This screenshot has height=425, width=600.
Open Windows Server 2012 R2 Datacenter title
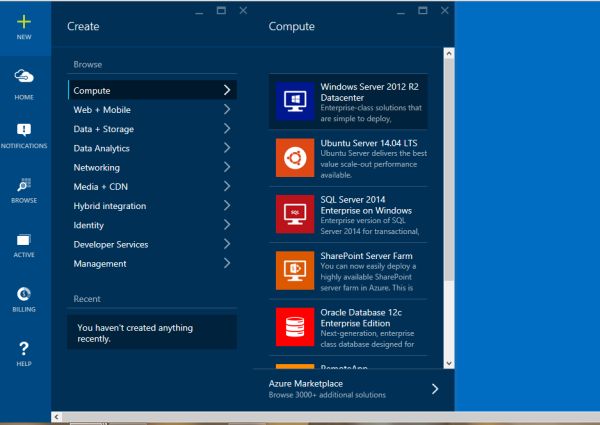click(370, 92)
